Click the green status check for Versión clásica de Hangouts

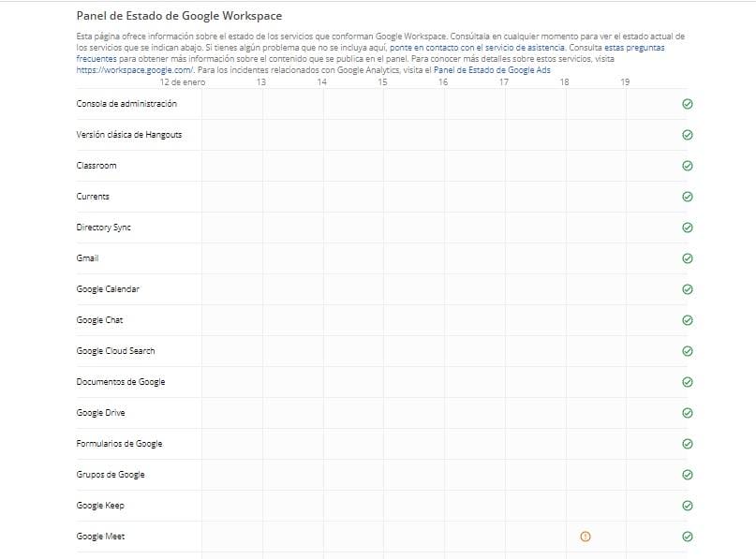688,135
